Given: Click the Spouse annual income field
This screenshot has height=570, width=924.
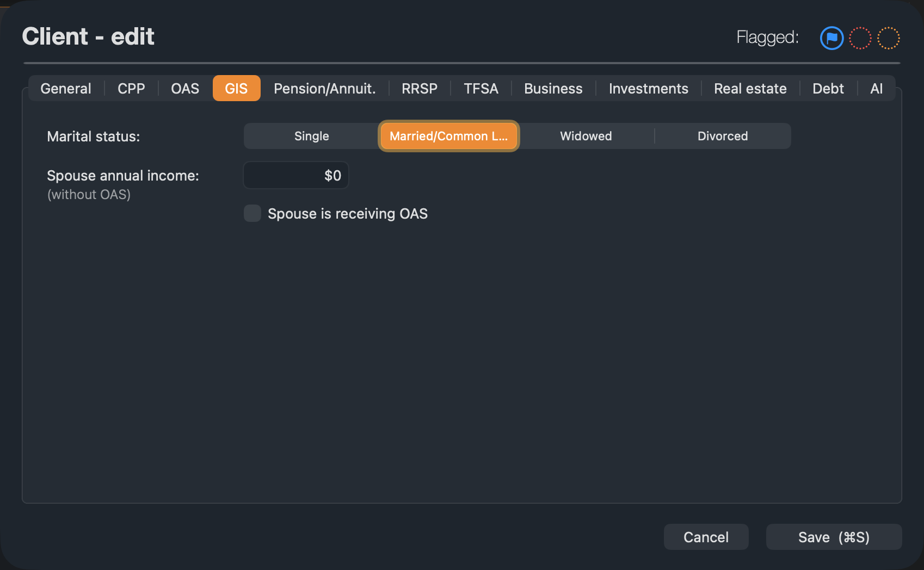Looking at the screenshot, I should click(296, 175).
